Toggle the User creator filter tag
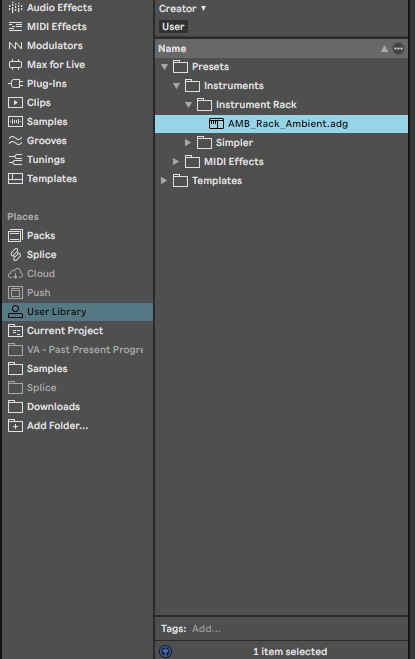The width and height of the screenshot is (415, 659). pyautogui.click(x=173, y=26)
